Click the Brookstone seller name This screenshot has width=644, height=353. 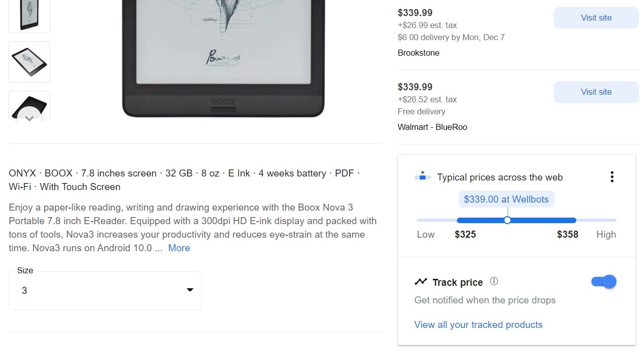[x=418, y=53]
